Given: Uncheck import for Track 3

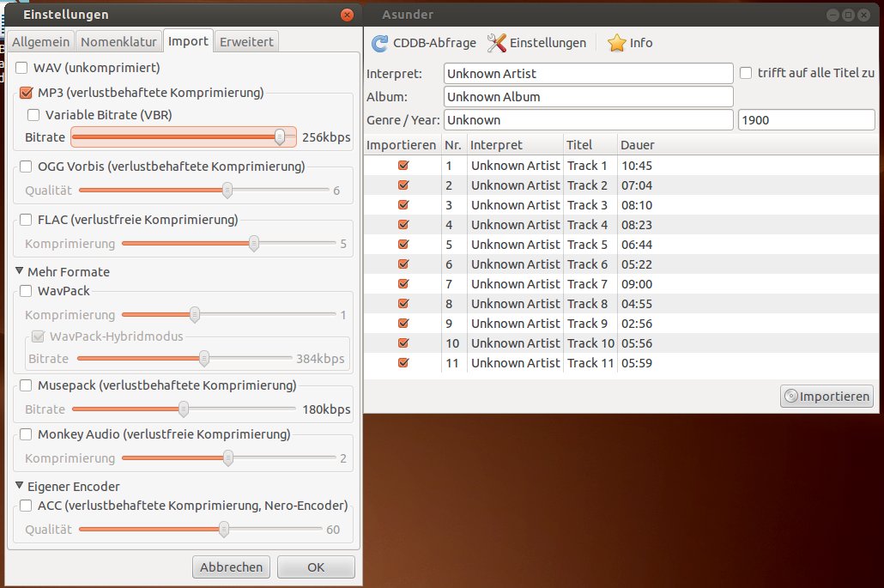Looking at the screenshot, I should pos(403,204).
